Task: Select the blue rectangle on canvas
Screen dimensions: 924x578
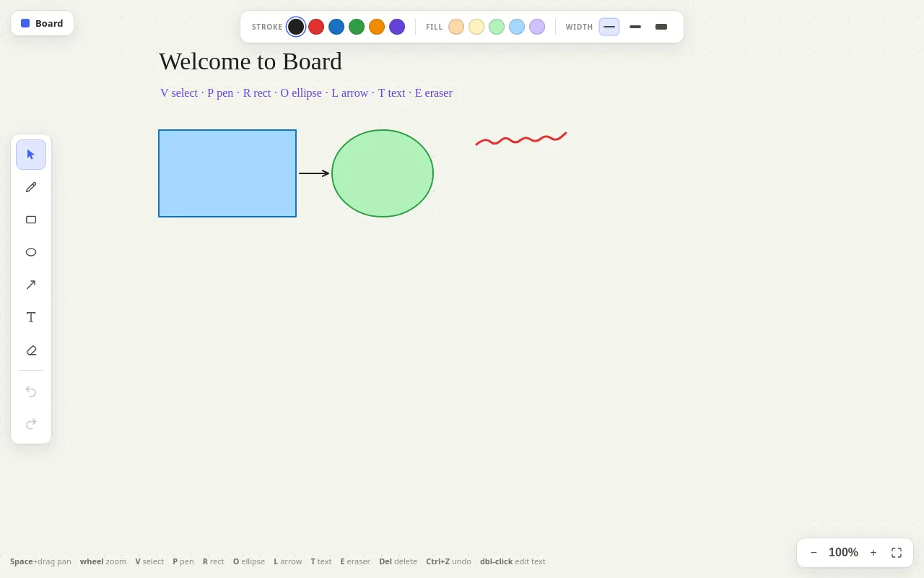Action: point(227,173)
